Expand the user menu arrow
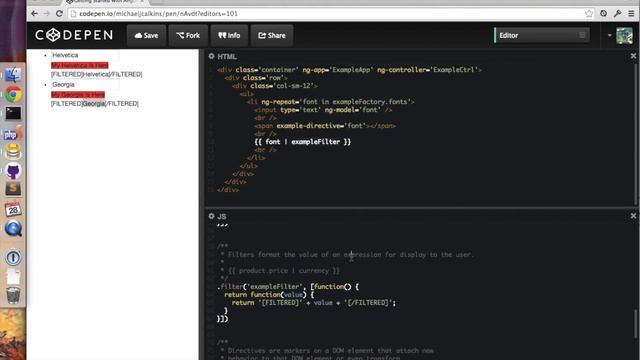Screen dimensions: 640x360 coord(609,35)
